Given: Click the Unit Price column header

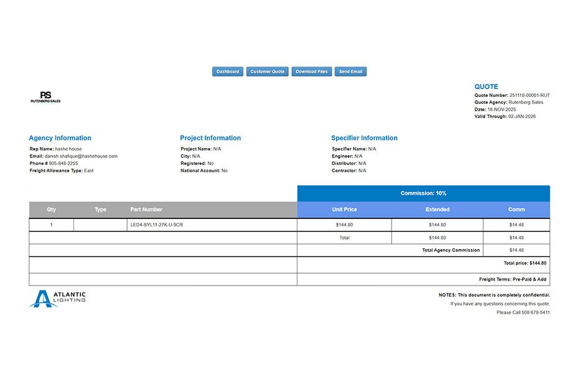Looking at the screenshot, I should click(x=344, y=210).
